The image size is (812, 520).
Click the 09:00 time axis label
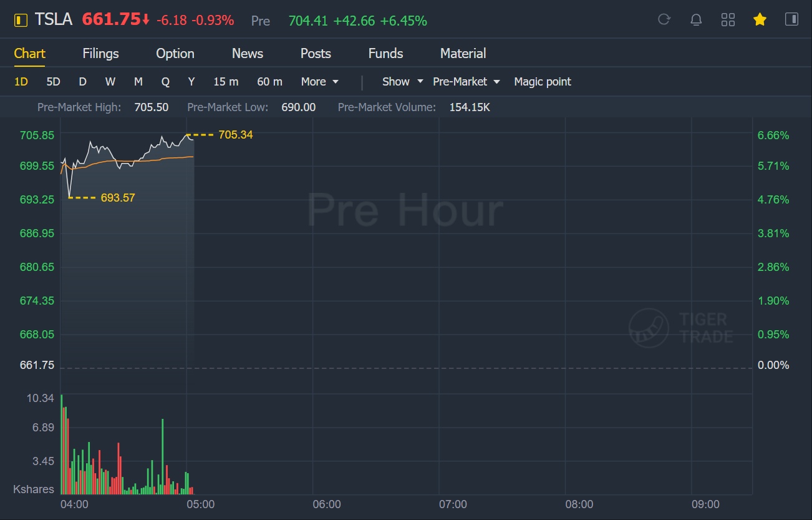705,504
